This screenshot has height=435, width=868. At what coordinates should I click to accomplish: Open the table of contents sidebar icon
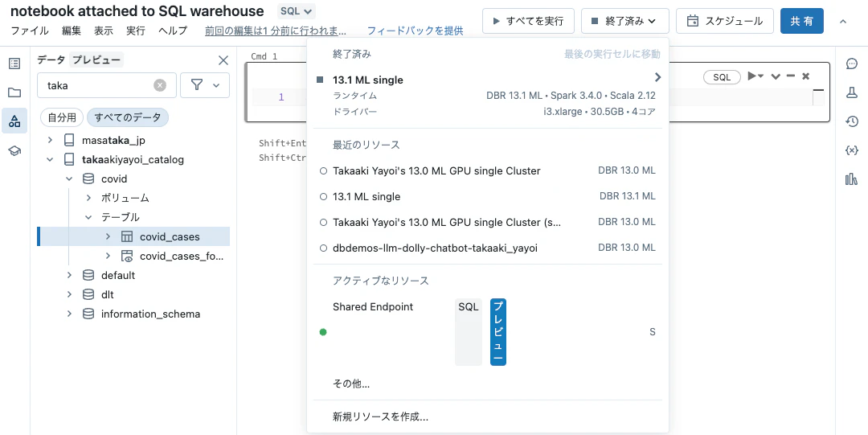click(14, 64)
